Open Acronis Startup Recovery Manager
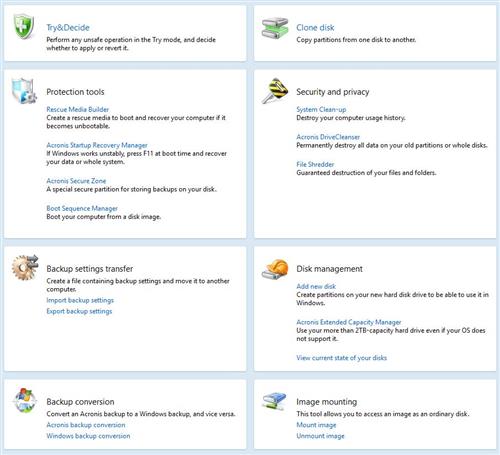Image resolution: width=500 pixels, height=455 pixels. tap(97, 145)
